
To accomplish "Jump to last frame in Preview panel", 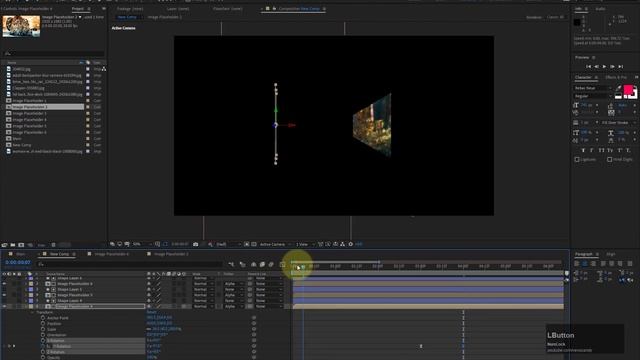I will 620,67.
